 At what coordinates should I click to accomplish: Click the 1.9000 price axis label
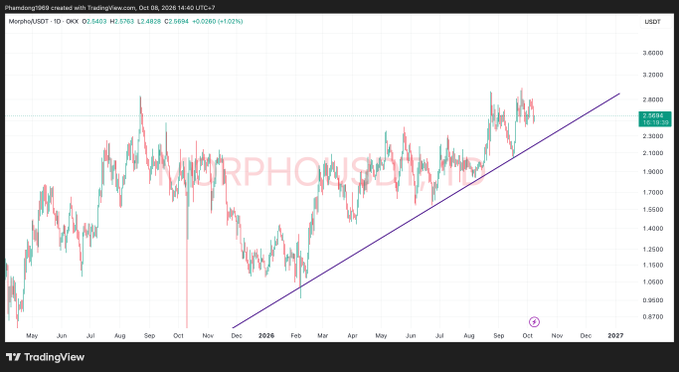click(653, 171)
